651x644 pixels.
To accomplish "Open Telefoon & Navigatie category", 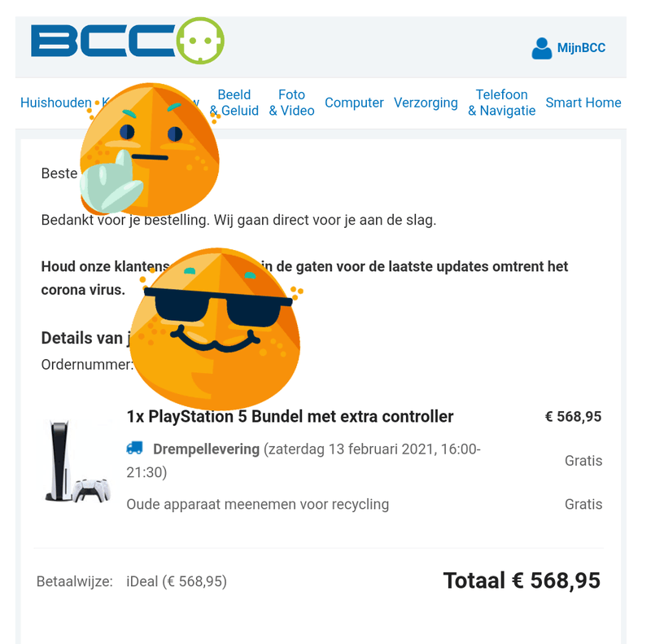I will point(501,103).
